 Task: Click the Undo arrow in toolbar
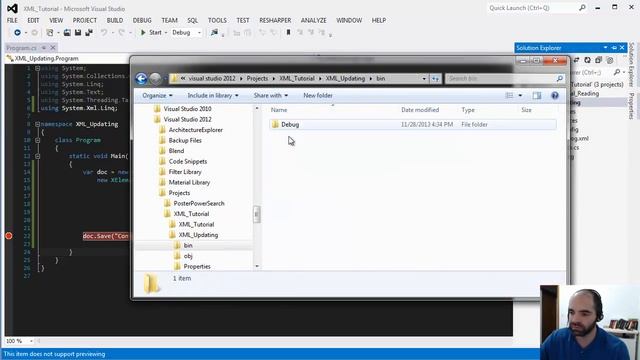point(104,33)
